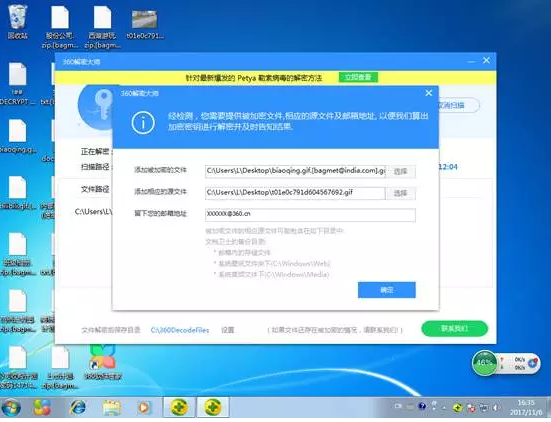Switch to first 360 green-cross taskbar window
This screenshot has height=422, width=551.
[x=180, y=408]
